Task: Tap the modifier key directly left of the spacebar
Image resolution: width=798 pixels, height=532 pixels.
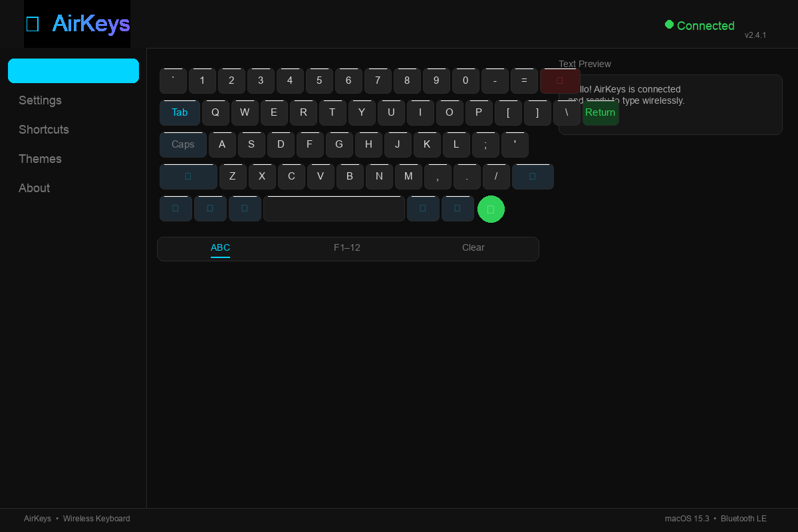Action: click(245, 208)
